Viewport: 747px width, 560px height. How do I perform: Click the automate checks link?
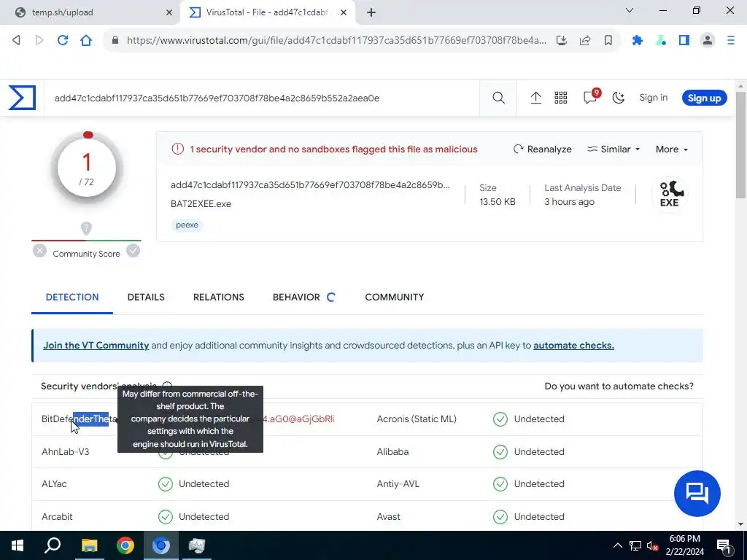pos(573,345)
